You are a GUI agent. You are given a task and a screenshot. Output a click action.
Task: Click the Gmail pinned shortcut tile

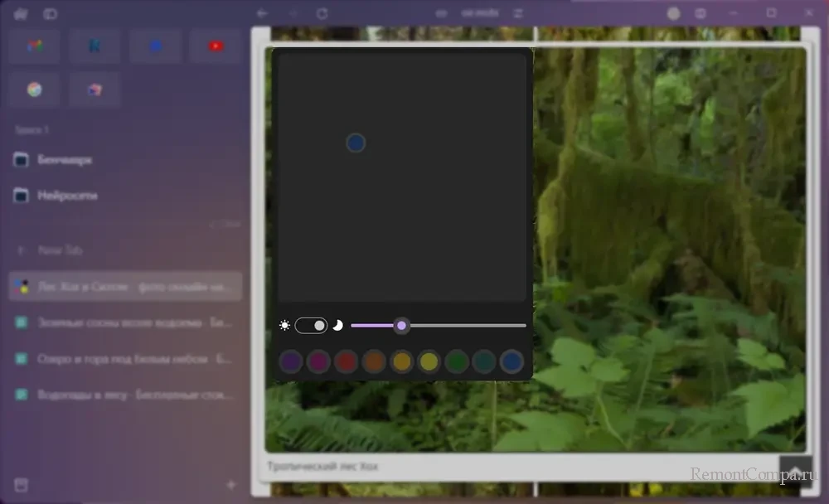[35, 46]
